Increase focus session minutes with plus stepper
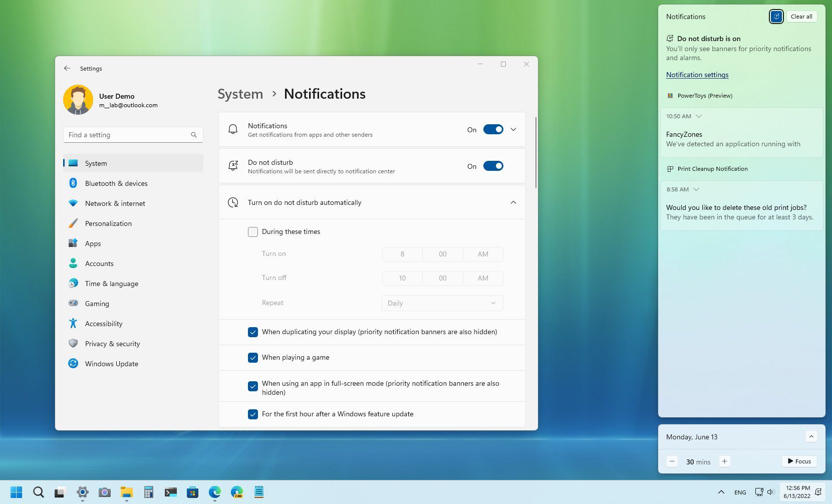This screenshot has height=504, width=832. [x=724, y=461]
